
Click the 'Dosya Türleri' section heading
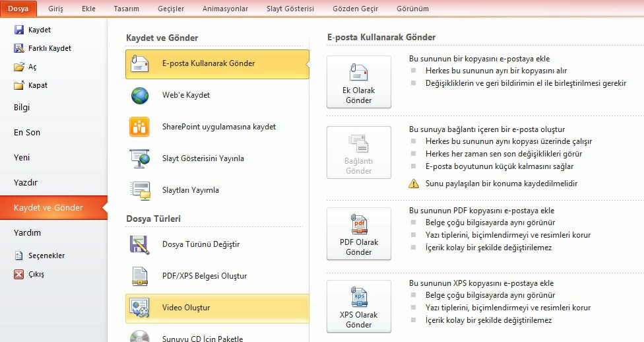coord(153,219)
